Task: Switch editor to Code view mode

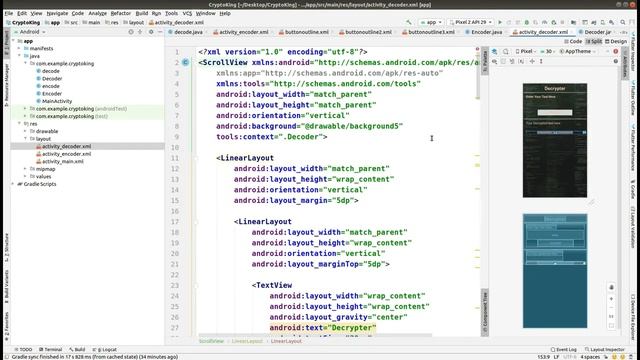Action: click(573, 41)
